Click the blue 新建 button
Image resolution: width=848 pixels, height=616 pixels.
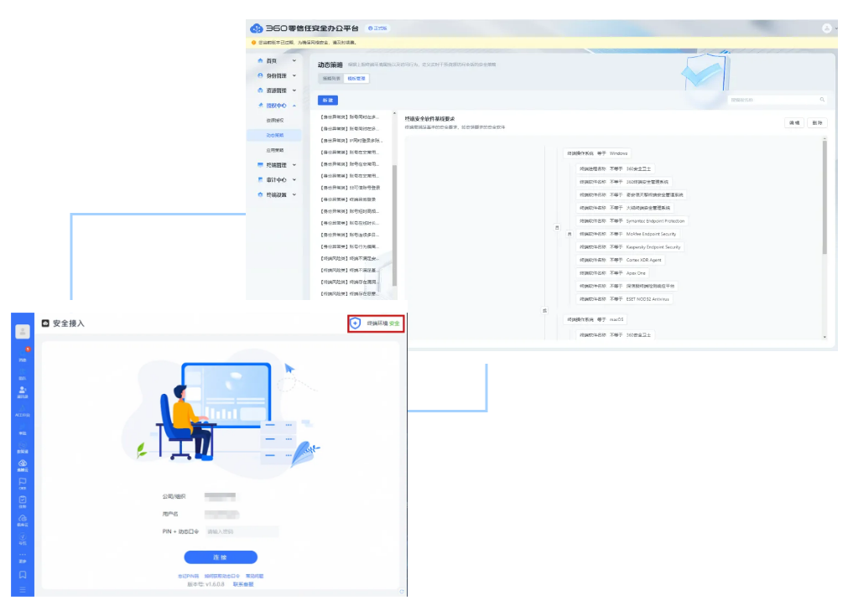pos(327,100)
